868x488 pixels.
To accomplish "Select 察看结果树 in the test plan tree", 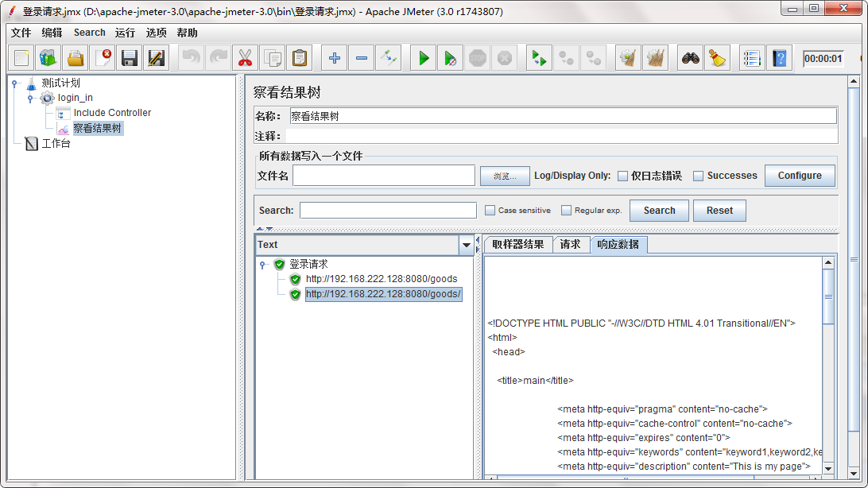I will (x=98, y=129).
